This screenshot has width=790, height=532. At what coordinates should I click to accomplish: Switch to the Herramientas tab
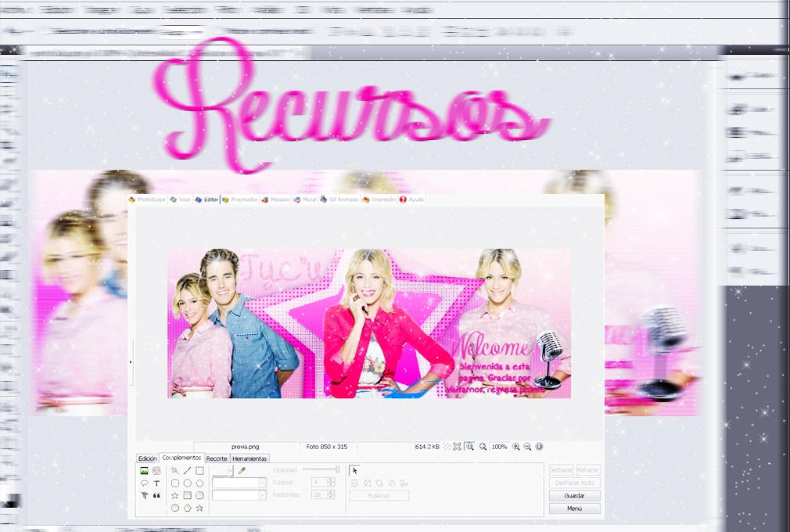point(250,458)
